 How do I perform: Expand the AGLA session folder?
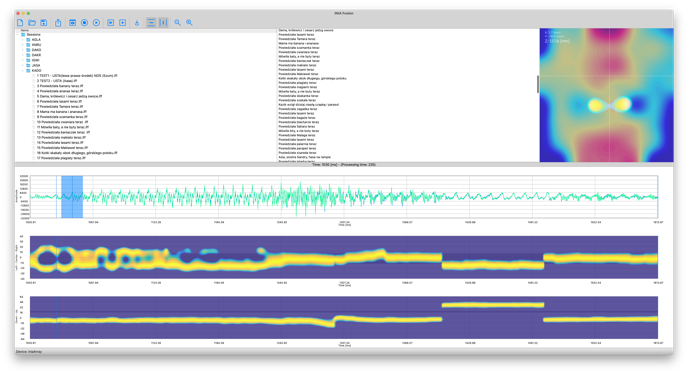pos(23,40)
